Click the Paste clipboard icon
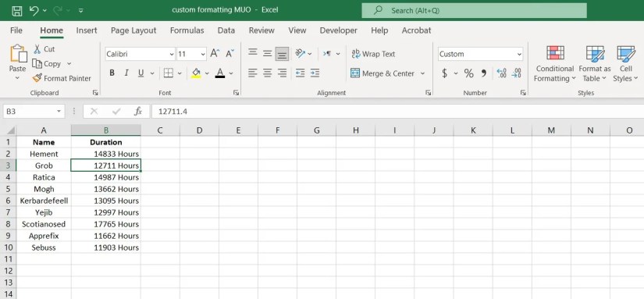Screen dimensions: 644x299 (18, 54)
